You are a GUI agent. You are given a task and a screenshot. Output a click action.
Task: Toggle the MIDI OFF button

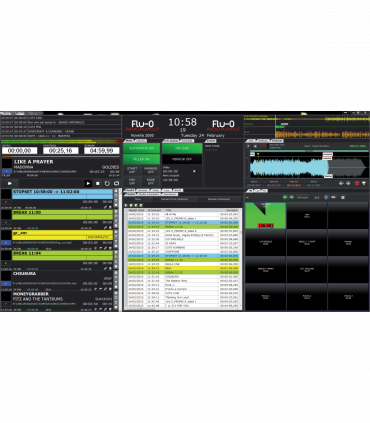pos(132,181)
